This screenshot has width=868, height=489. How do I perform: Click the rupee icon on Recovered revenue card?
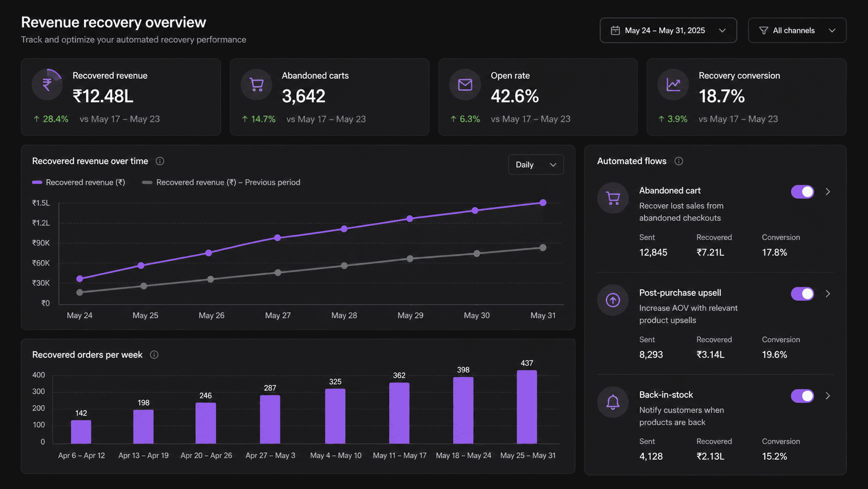[x=47, y=85]
